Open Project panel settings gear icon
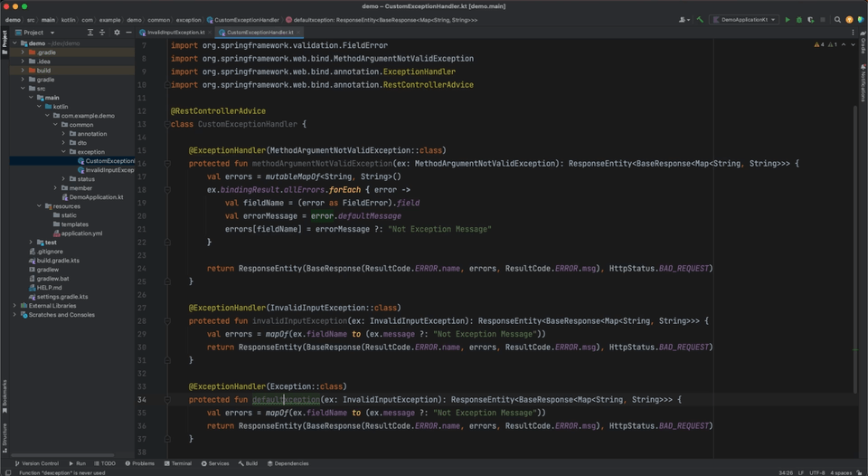The width and height of the screenshot is (868, 476). coord(117,32)
